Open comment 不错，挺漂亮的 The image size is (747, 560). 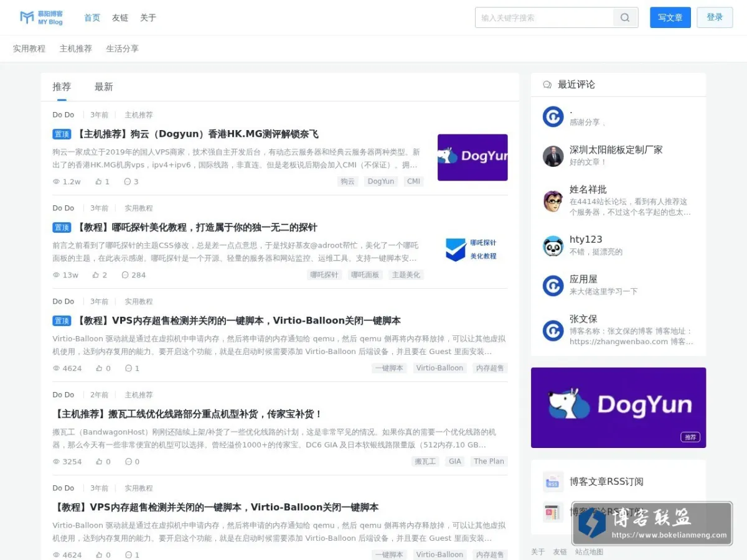point(596,252)
